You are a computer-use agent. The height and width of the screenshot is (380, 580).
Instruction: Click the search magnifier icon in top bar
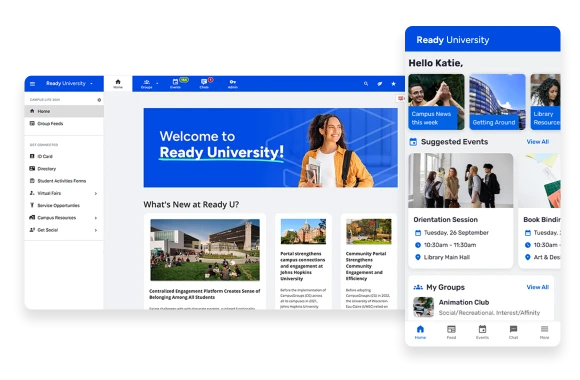[366, 84]
